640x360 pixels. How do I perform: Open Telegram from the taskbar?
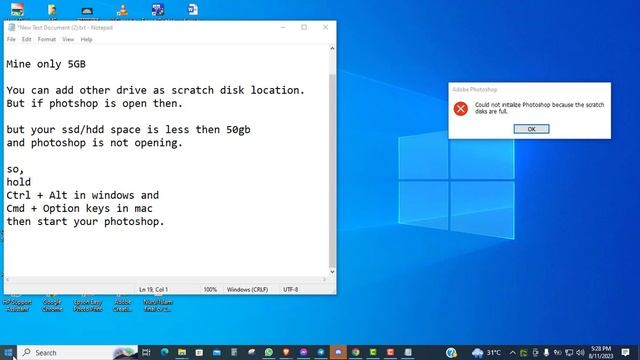click(x=321, y=352)
